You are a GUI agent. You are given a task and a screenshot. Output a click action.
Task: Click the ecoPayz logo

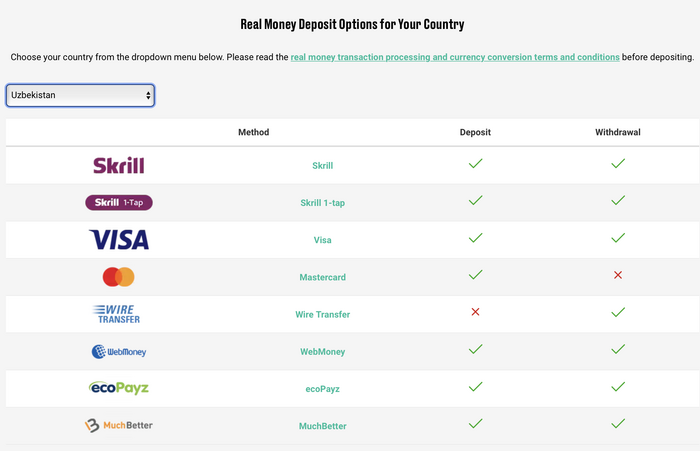coord(119,388)
